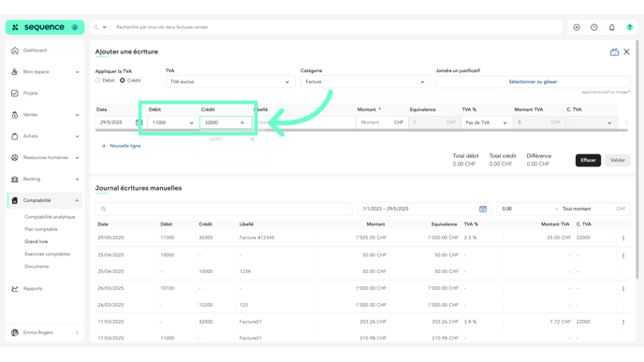Viewport: 644px width, 362px height.
Task: Open Emma Rogers profile menu
Action: click(45, 332)
